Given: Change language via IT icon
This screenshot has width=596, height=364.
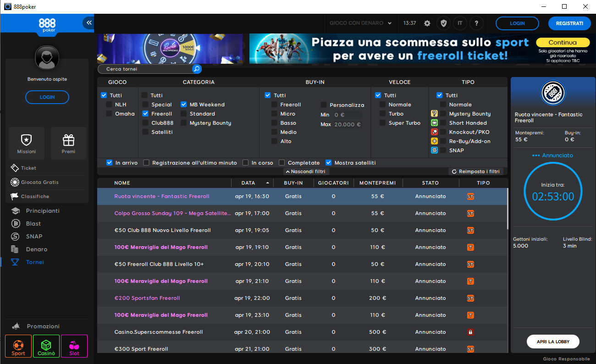Looking at the screenshot, I should click(x=460, y=23).
